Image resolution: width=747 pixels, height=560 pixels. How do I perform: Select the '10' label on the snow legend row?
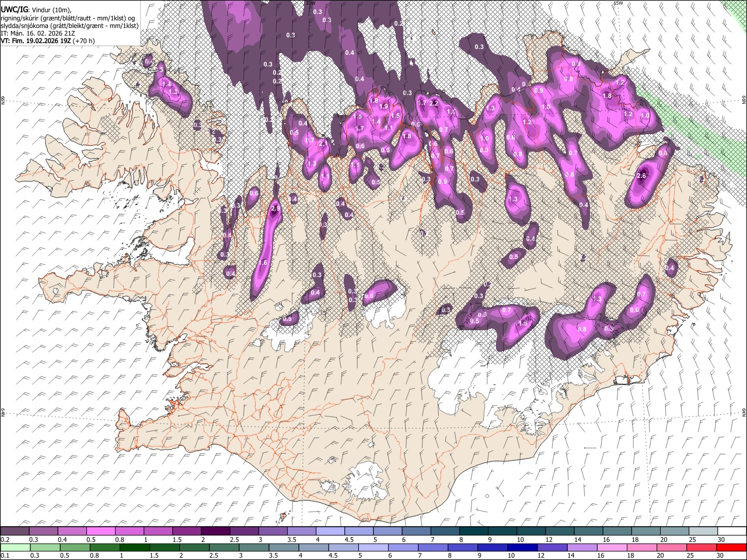519,540
